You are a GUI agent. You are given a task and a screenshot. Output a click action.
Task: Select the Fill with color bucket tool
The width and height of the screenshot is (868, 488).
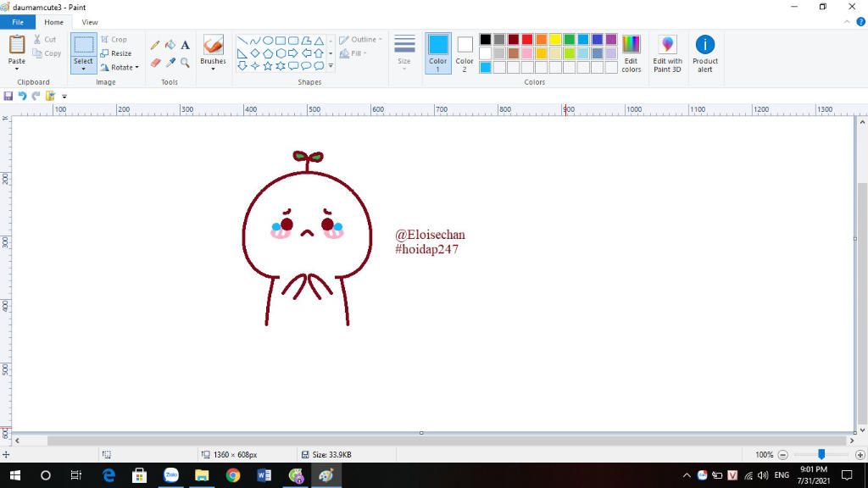click(x=170, y=46)
